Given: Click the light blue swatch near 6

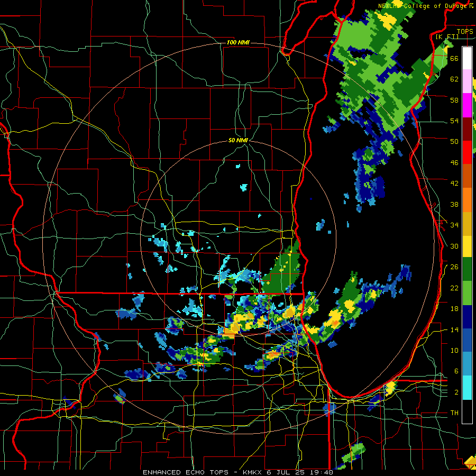Looking at the screenshot, I should click(467, 364).
